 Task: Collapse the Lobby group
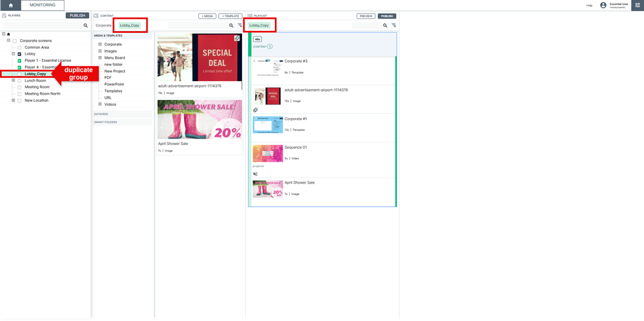[x=13, y=54]
